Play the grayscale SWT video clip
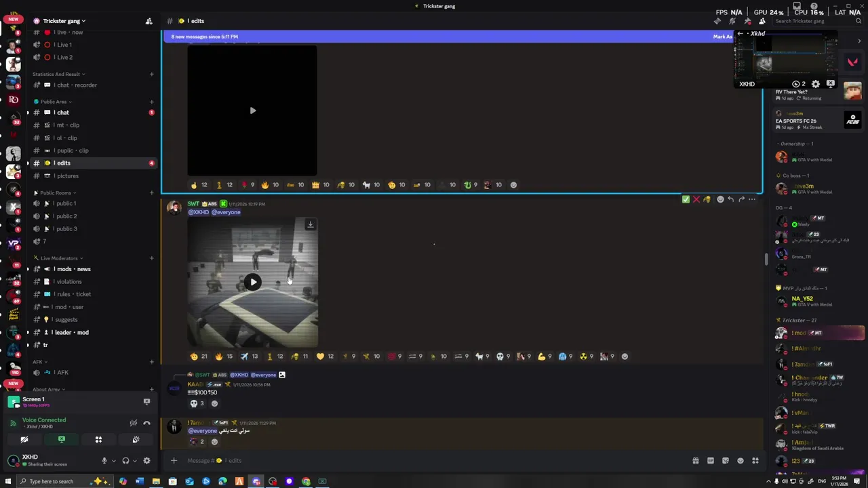Screen dimensions: 868x488 [252, 282]
